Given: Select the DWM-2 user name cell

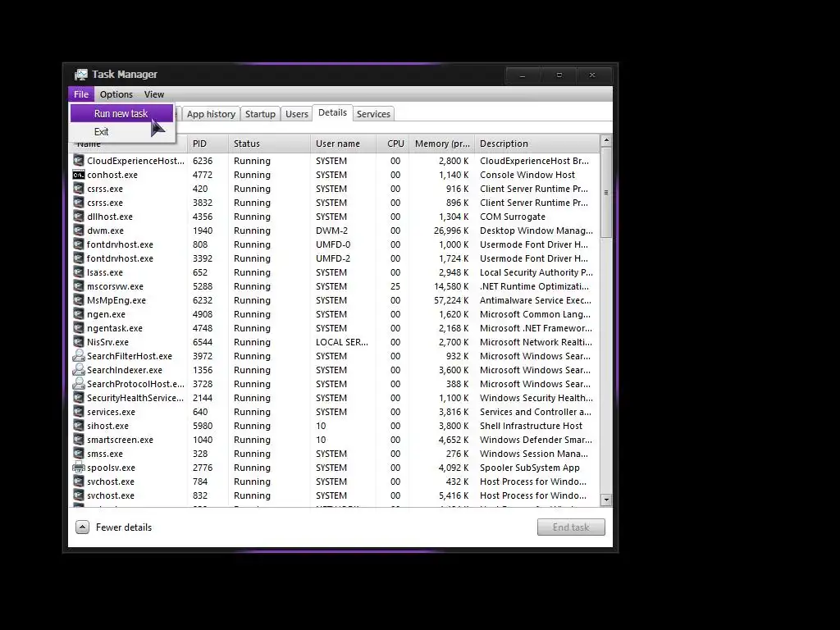Looking at the screenshot, I should tap(331, 231).
